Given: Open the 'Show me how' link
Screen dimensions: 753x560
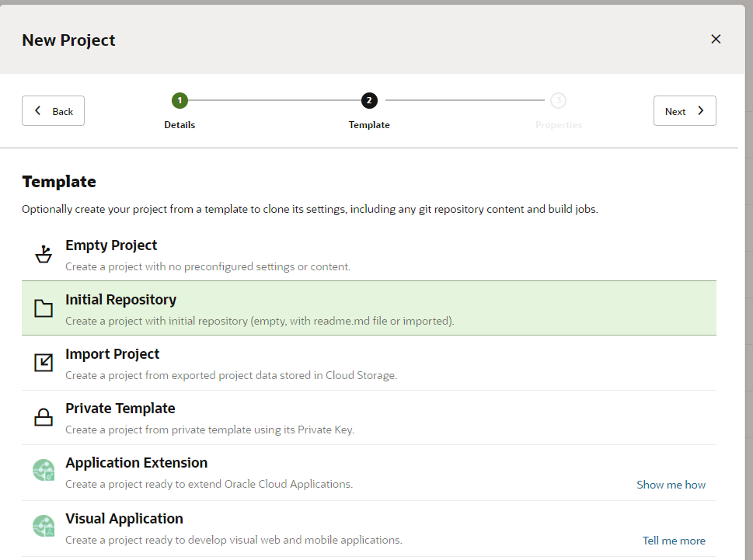Looking at the screenshot, I should coord(671,485).
